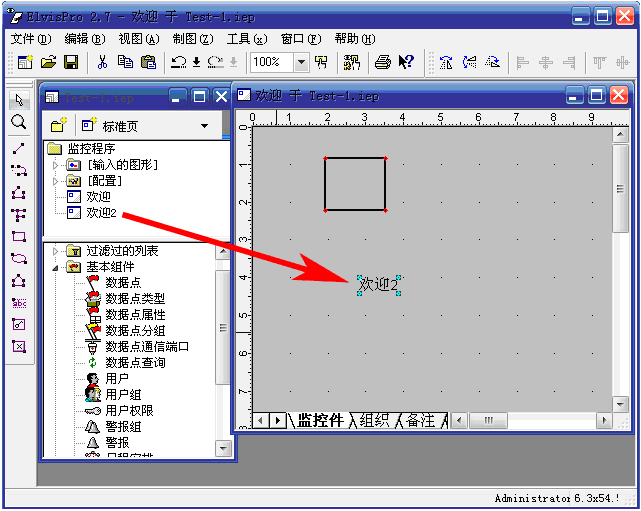Click the canvas vertical scrollbar down arrow
The image size is (641, 511).
click(621, 402)
